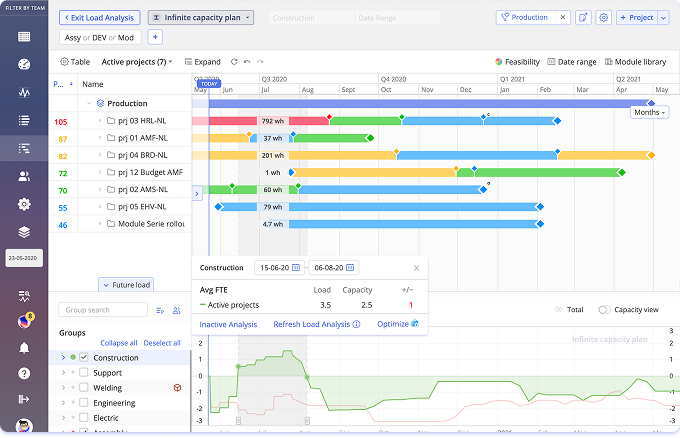Open the load analysis search icon in sidebar

[x=24, y=296]
